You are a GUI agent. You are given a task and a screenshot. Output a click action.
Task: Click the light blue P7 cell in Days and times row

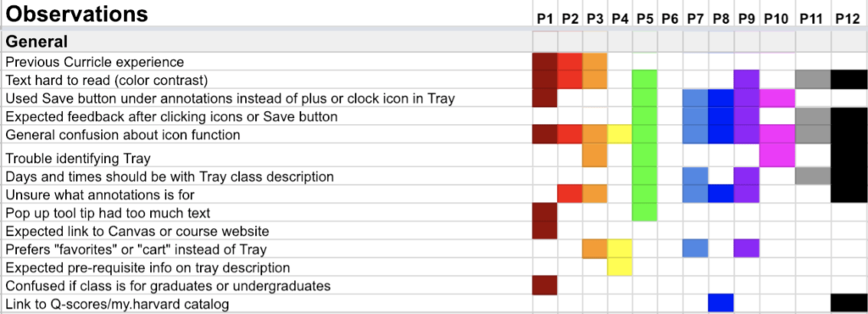tap(695, 177)
